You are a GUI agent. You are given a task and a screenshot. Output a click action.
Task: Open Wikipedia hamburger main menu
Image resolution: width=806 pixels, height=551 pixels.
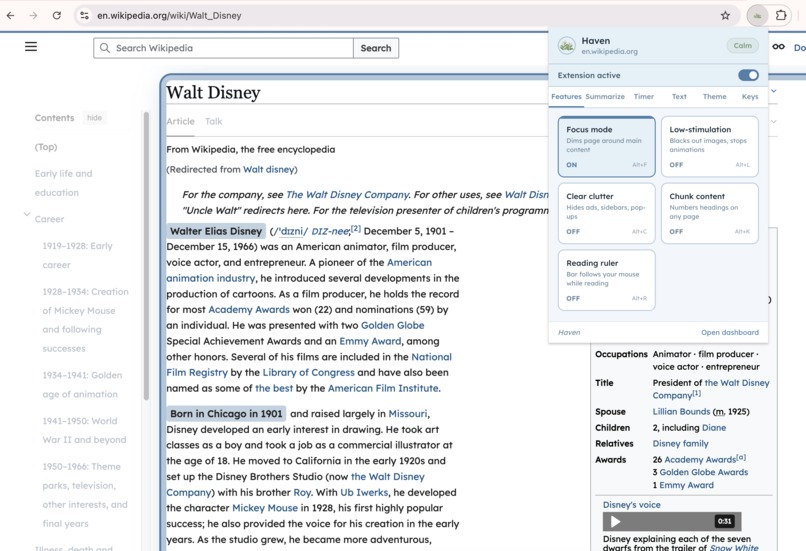coord(31,47)
